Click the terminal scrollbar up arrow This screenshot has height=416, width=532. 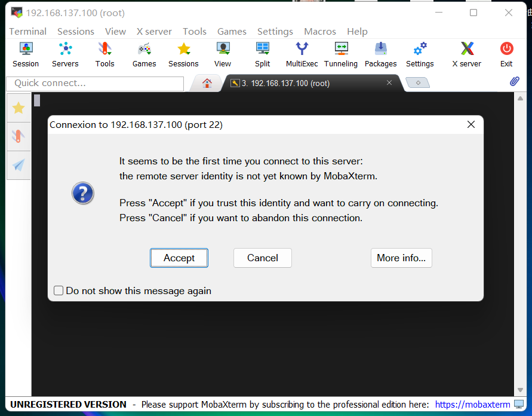click(x=520, y=99)
